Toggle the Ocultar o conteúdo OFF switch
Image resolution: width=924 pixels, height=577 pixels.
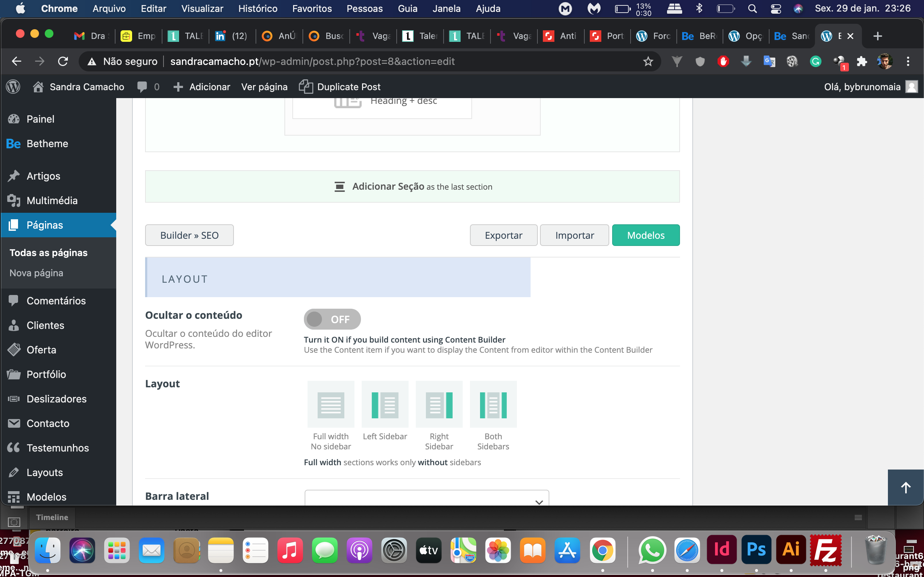point(331,319)
